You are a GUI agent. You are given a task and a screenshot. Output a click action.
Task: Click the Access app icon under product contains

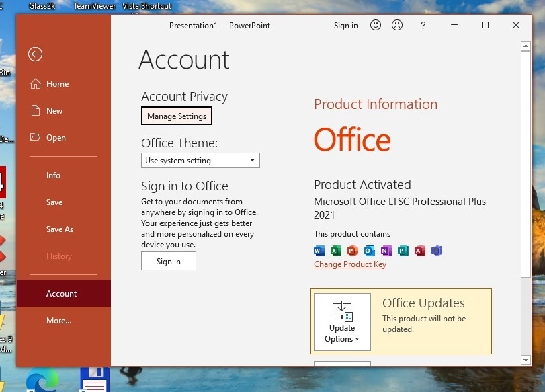click(x=419, y=250)
